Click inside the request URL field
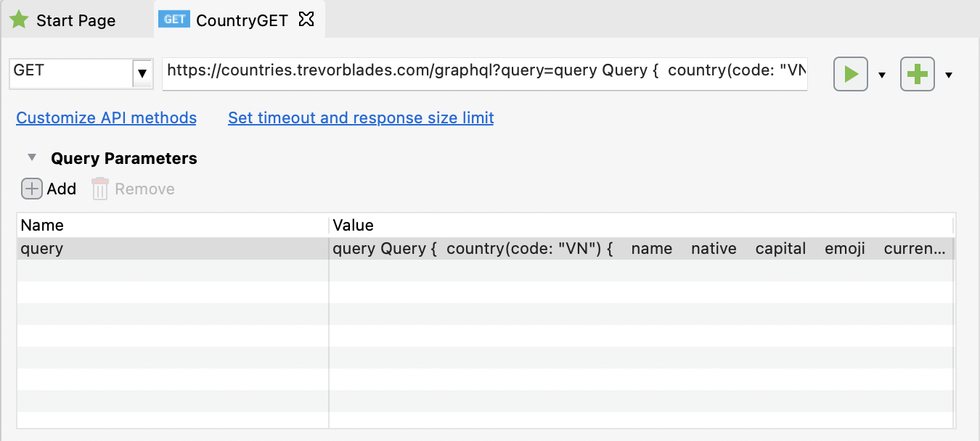This screenshot has width=980, height=441. click(486, 73)
